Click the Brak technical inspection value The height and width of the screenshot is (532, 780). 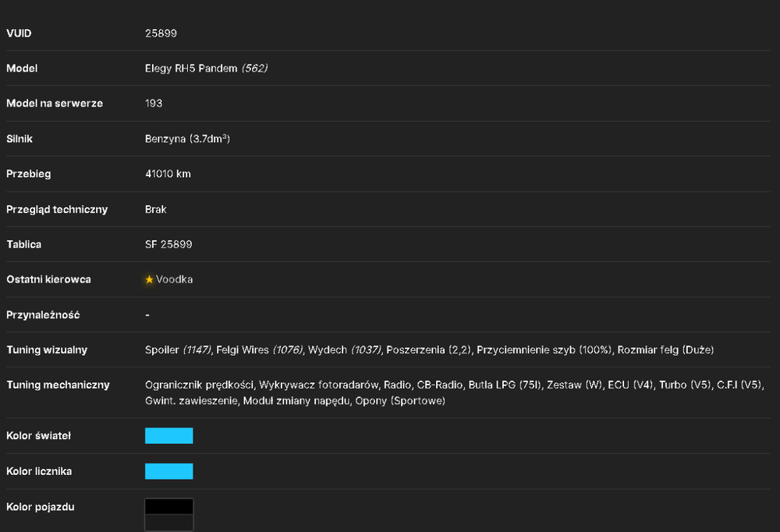[x=156, y=210]
